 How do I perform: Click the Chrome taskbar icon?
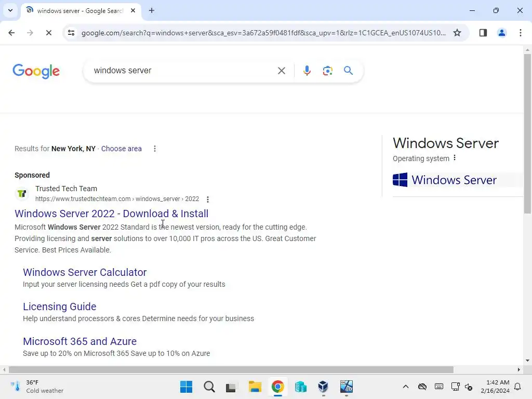(x=277, y=387)
